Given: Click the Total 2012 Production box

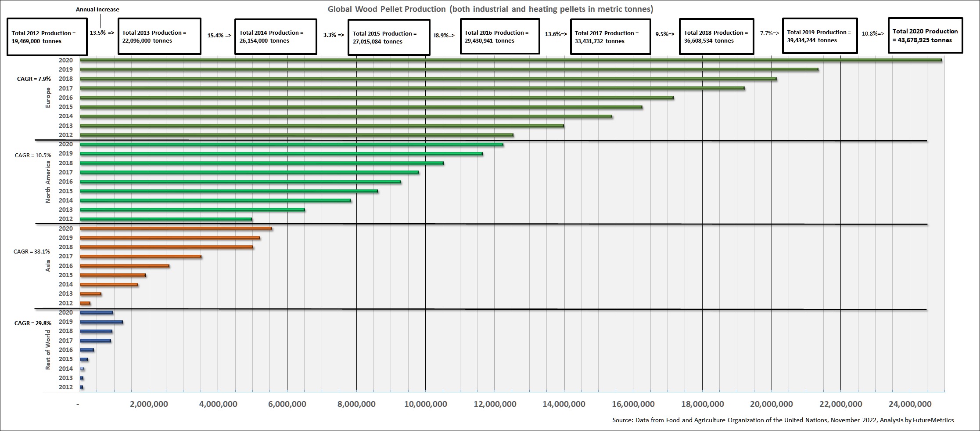Looking at the screenshot, I should coord(47,37).
